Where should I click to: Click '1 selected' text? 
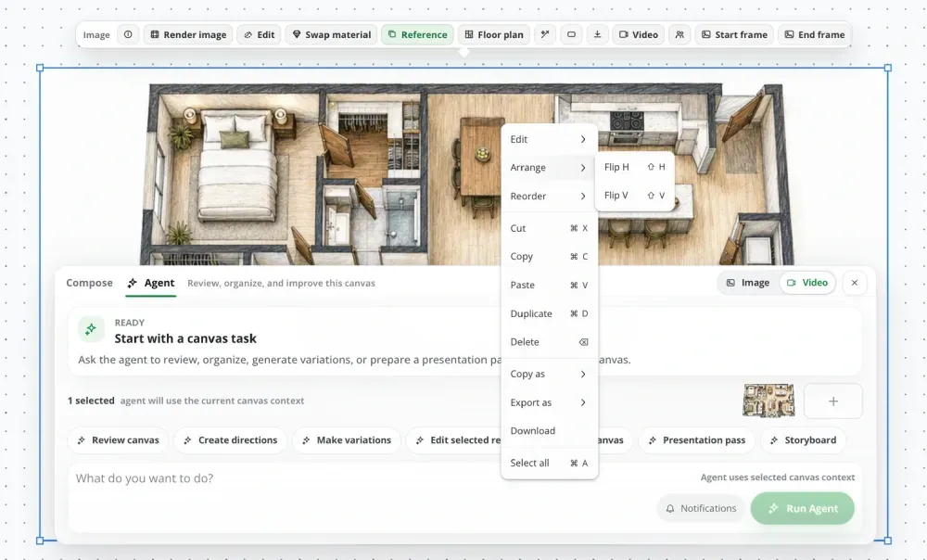pos(91,401)
